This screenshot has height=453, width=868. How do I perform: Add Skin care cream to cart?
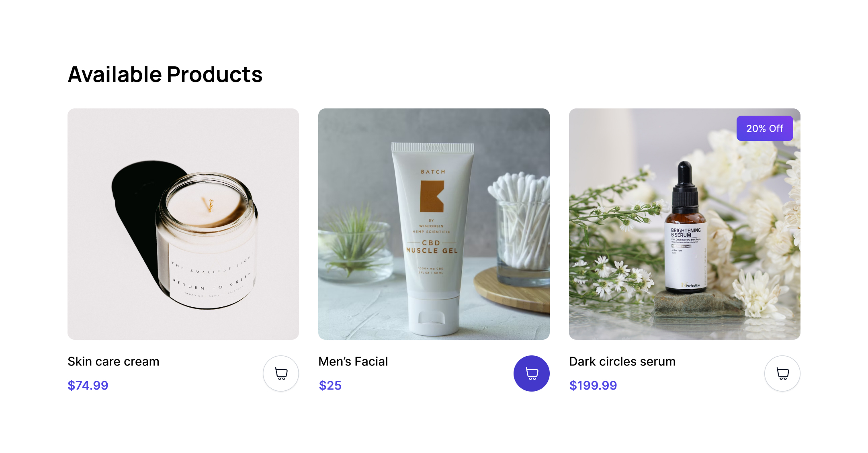click(x=281, y=373)
